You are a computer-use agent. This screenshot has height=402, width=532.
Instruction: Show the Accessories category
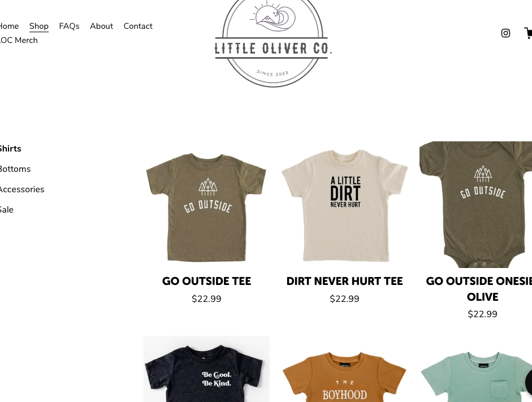pos(21,189)
